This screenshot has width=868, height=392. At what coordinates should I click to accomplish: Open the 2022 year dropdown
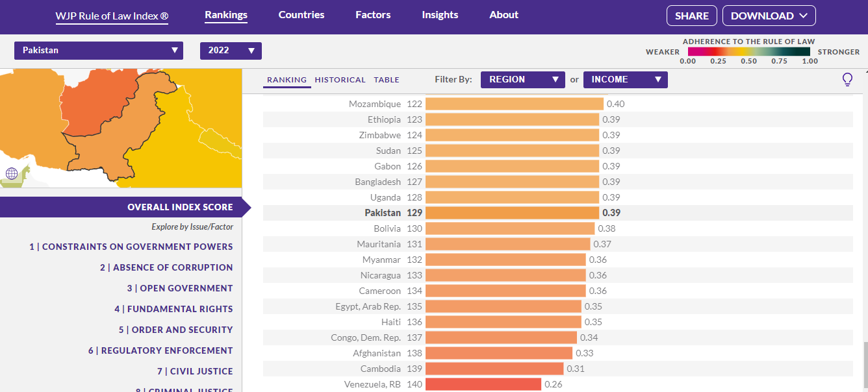click(231, 51)
